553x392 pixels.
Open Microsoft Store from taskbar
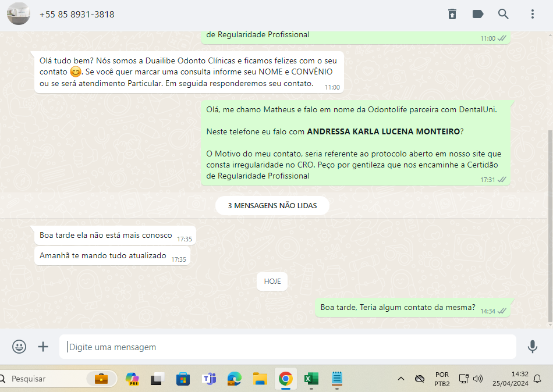click(183, 379)
